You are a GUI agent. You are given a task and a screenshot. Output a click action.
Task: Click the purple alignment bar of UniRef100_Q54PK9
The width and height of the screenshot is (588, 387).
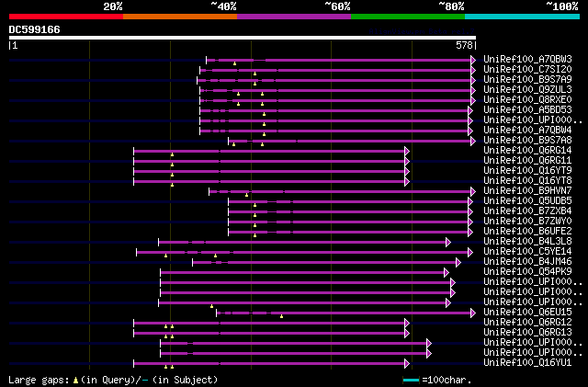click(x=302, y=273)
